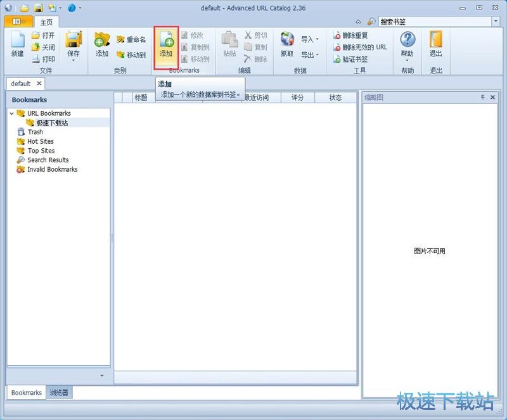Select Trash in the tree
This screenshot has height=420, width=507.
coord(35,132)
